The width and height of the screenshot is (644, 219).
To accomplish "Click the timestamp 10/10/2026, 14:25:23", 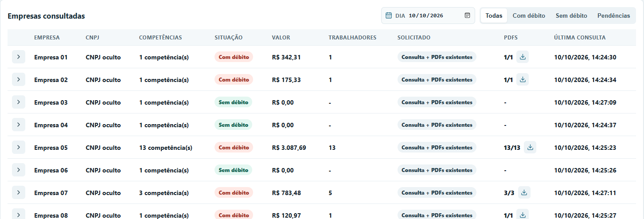I will (x=585, y=148).
